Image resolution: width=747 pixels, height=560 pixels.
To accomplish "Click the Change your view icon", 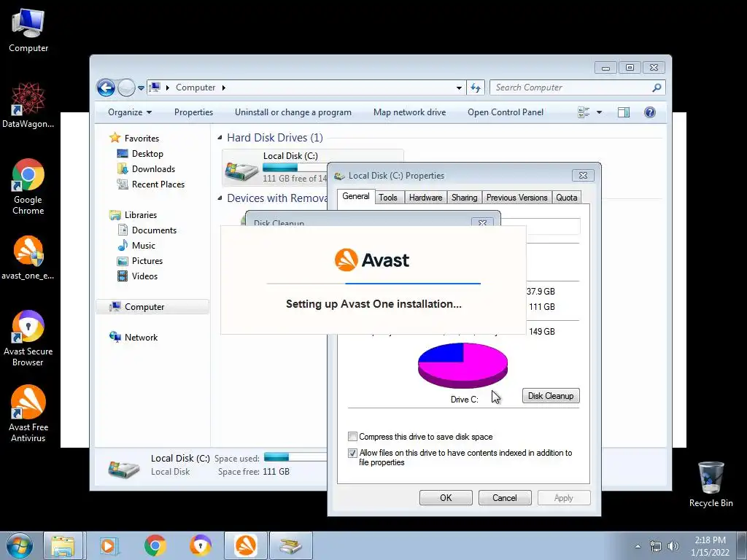I will point(584,112).
